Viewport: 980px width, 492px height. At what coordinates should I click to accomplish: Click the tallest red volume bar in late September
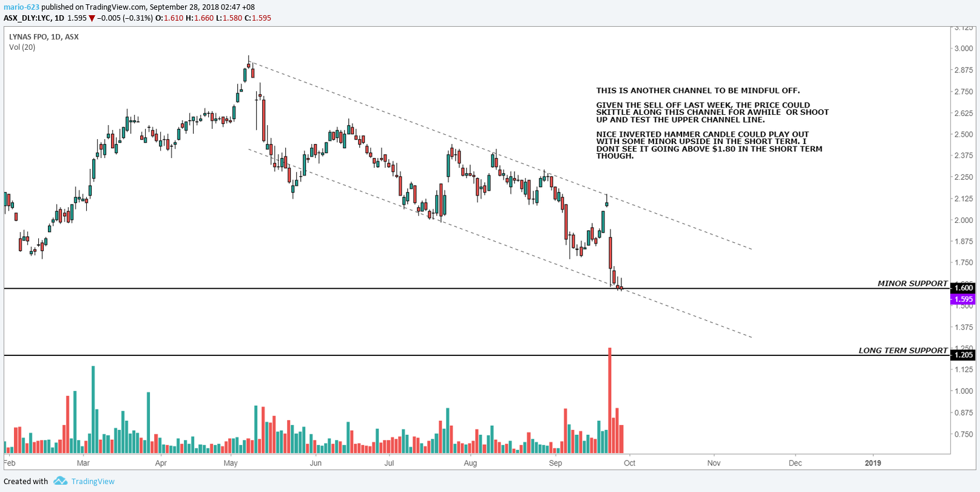[609, 401]
